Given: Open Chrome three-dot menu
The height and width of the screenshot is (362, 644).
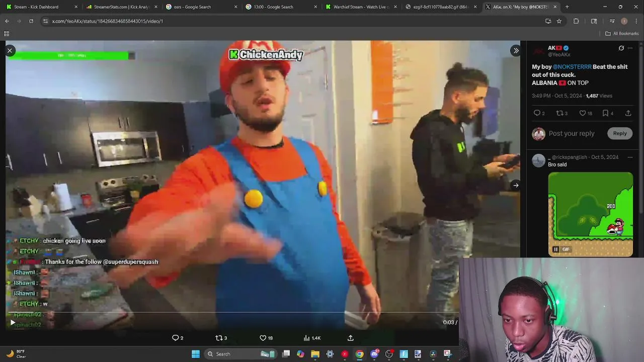Looking at the screenshot, I should coord(636,21).
